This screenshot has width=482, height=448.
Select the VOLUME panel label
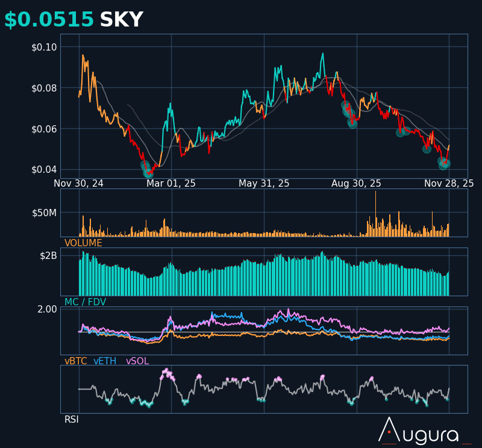click(83, 243)
